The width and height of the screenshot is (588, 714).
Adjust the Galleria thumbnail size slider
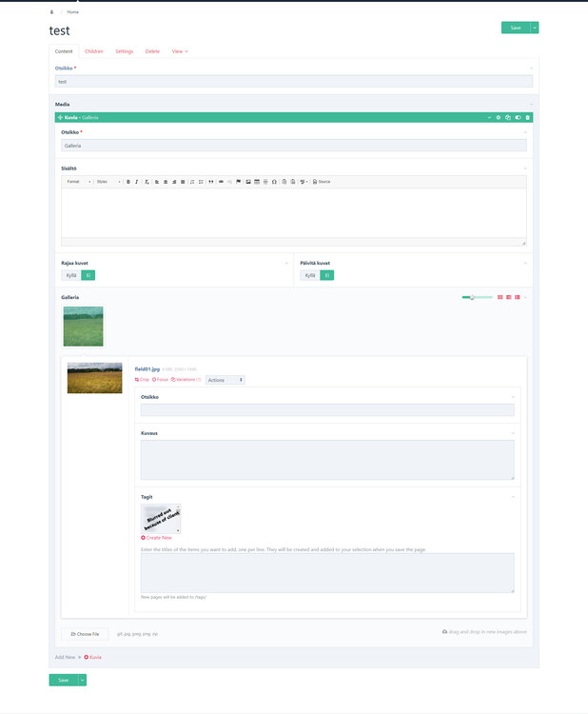[x=472, y=297]
